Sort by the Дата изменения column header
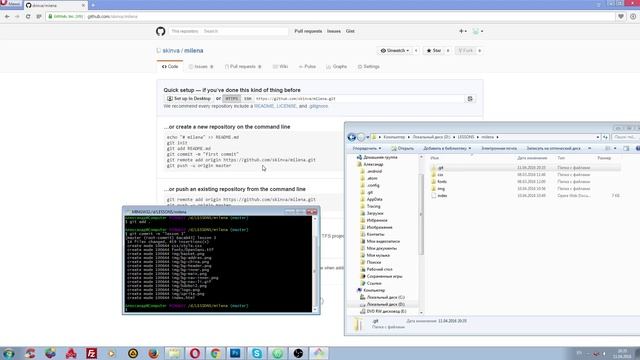The width and height of the screenshot is (640, 360). pos(532,158)
